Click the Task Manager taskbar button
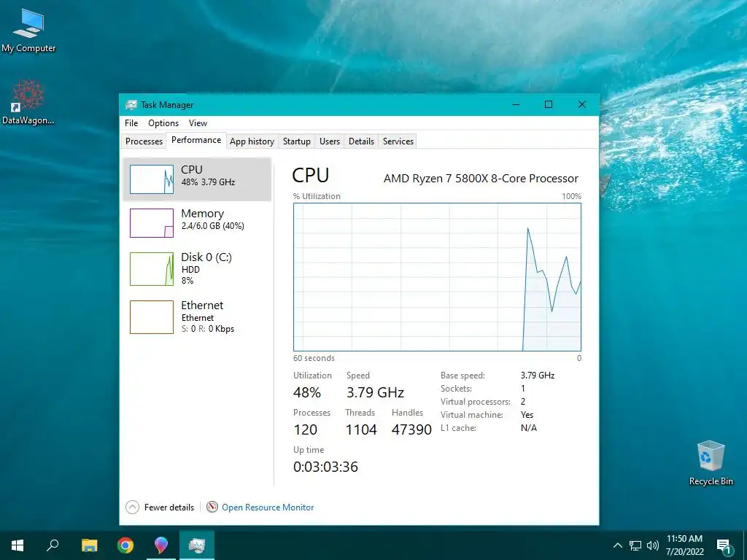Viewport: 747px width, 560px height. (197, 545)
